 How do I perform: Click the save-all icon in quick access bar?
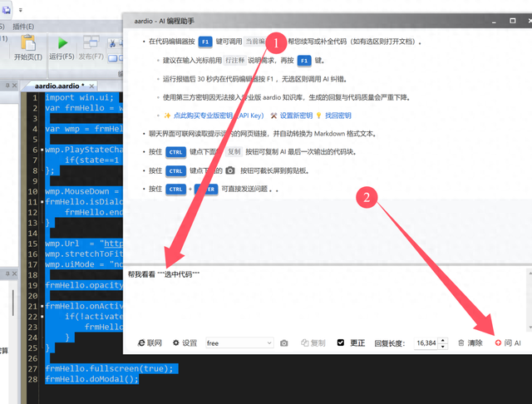click(x=7, y=10)
